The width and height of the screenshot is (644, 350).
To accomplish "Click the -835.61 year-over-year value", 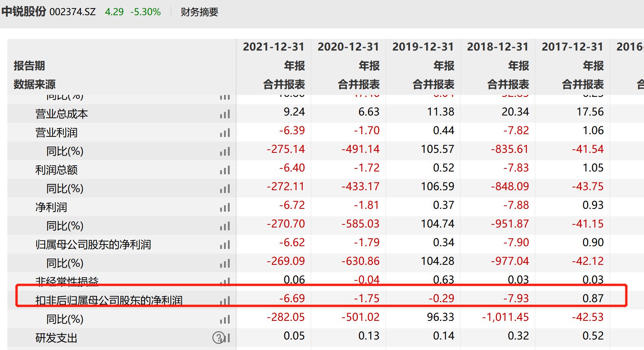I will [x=510, y=149].
